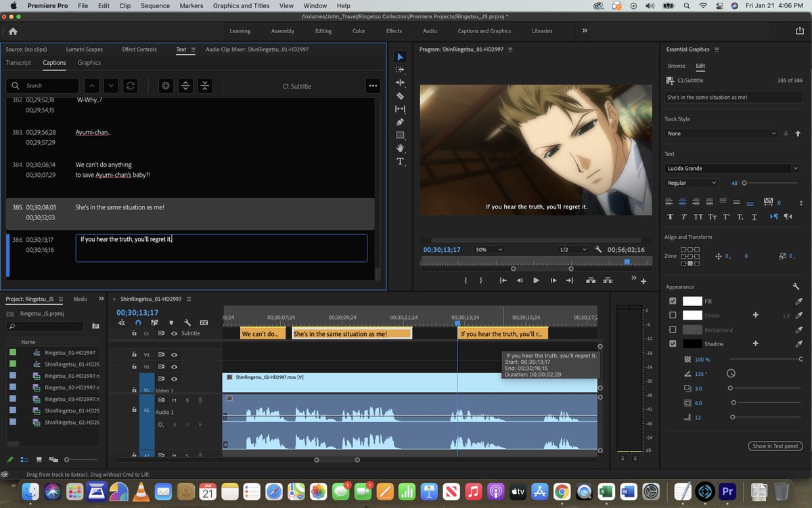Open Program monitor wrench settings
This screenshot has width=812, height=508.
point(598,249)
